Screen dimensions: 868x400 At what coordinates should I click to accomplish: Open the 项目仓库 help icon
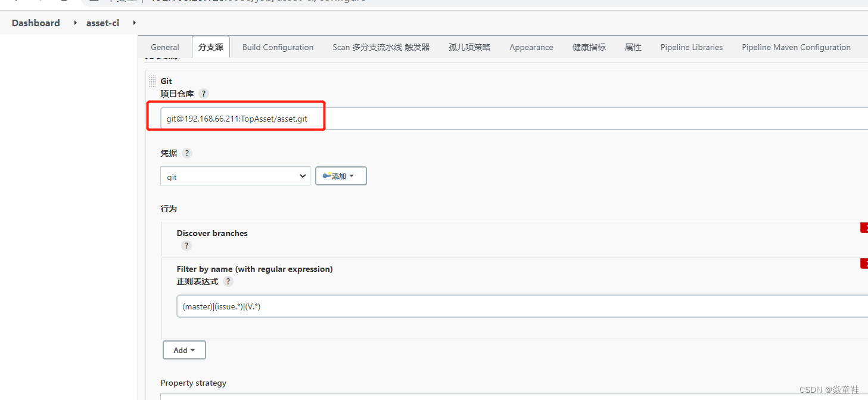[203, 94]
